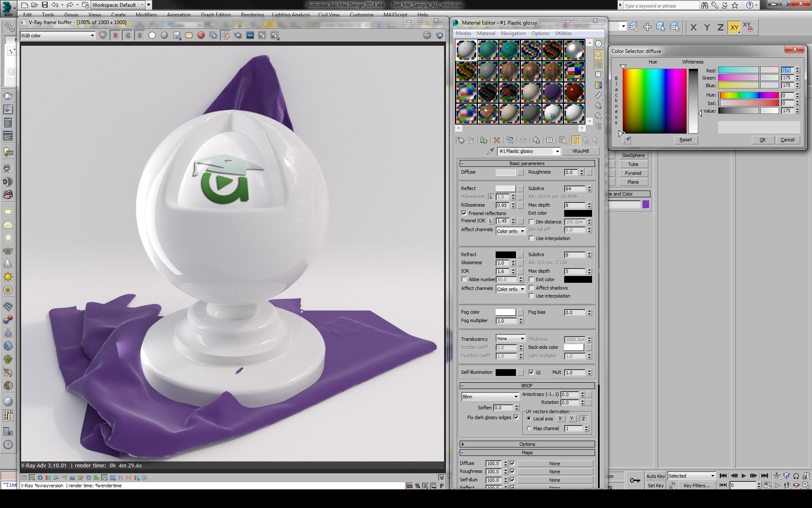Click GeoSphere primitive button
Image resolution: width=812 pixels, height=508 pixels.
click(x=633, y=155)
